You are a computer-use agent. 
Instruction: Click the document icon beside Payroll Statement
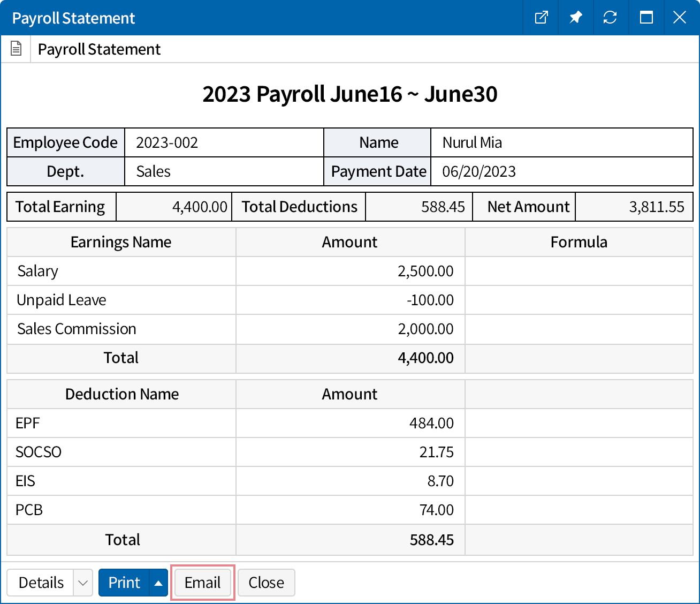pyautogui.click(x=16, y=49)
